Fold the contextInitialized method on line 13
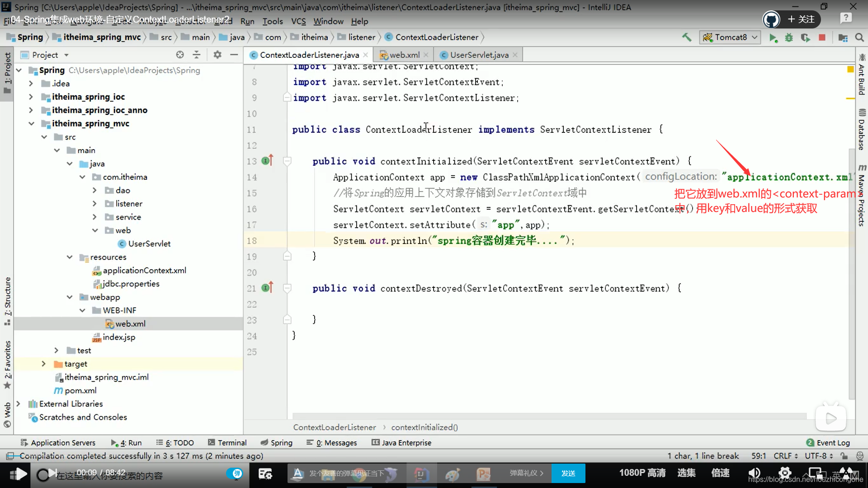Image resolution: width=868 pixels, height=488 pixels. (x=287, y=161)
